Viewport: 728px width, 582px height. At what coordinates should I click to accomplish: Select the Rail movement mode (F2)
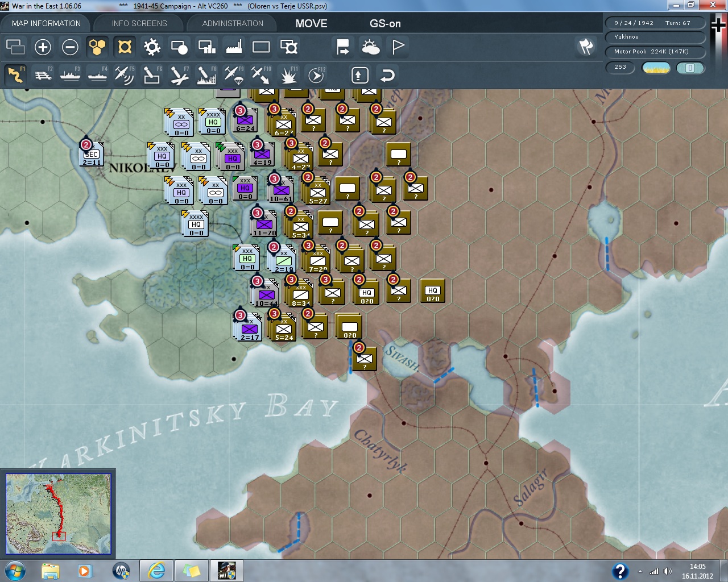point(43,75)
